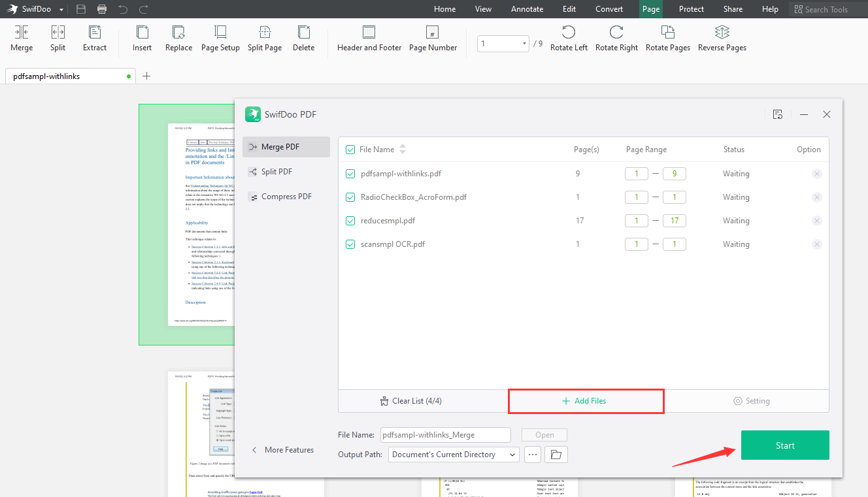Click the print icon in title bar
The width and height of the screenshot is (868, 497).
[x=102, y=9]
